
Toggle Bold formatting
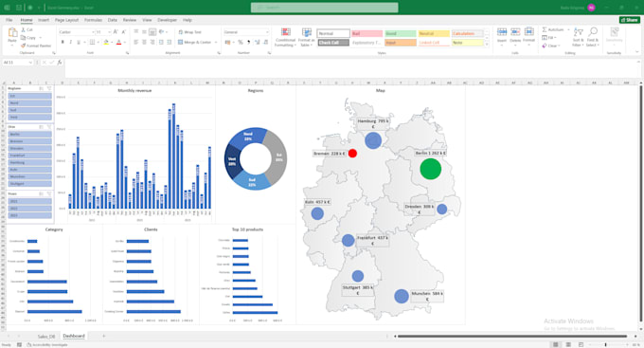coord(63,42)
